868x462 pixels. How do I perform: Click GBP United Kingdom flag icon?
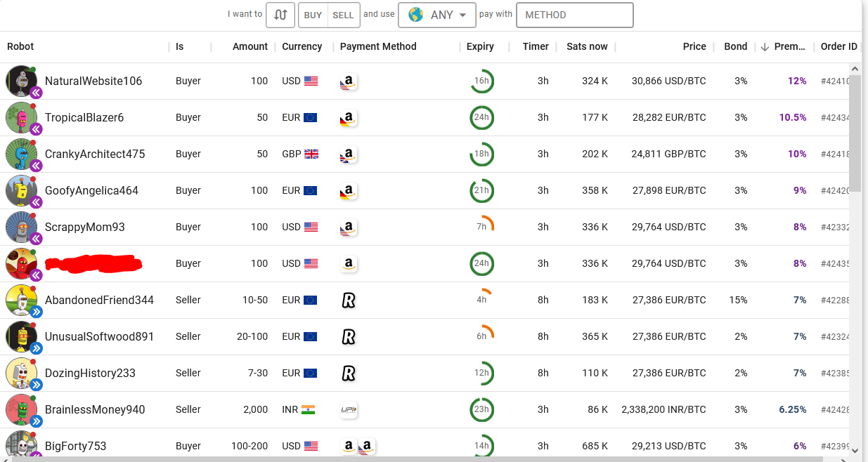tap(311, 154)
